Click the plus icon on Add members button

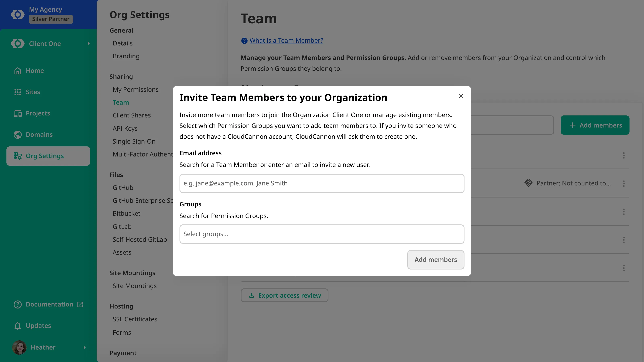[x=573, y=125]
